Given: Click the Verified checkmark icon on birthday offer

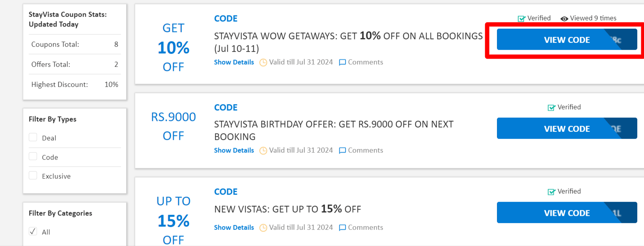Looking at the screenshot, I should (551, 107).
